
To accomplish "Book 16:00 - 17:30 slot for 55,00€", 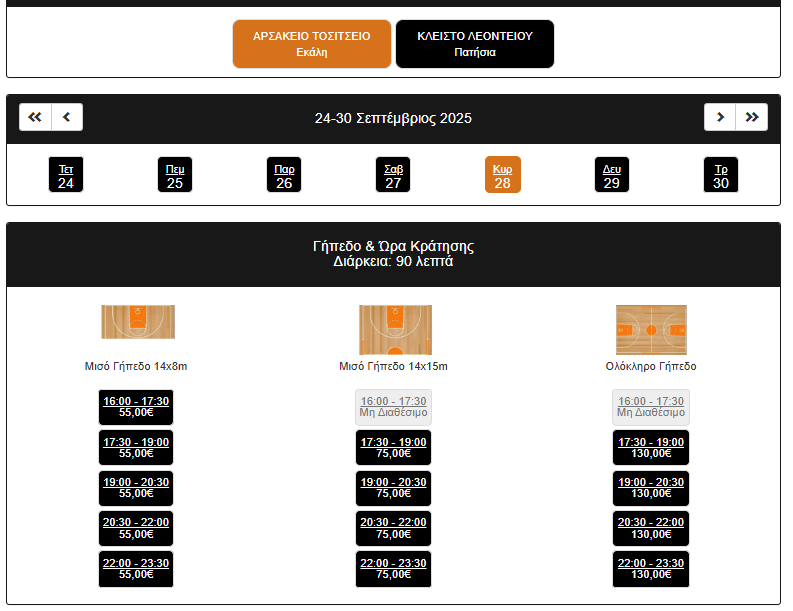I will pyautogui.click(x=136, y=407).
